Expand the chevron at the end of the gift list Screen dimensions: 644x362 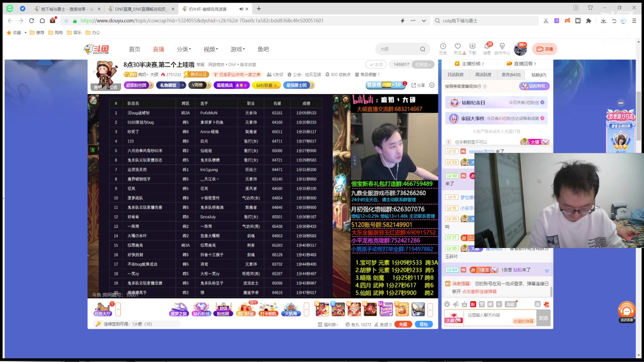click(430, 309)
